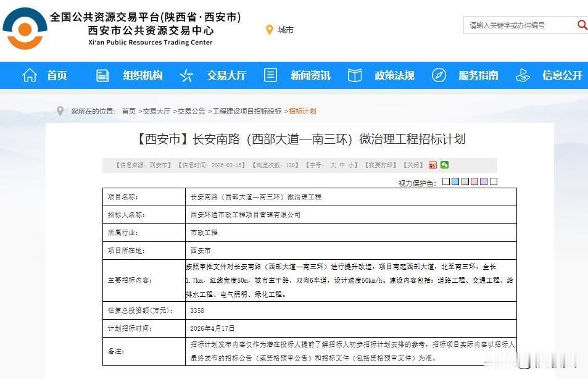
Task: Select the 新闻资讯 news icon
Action: 270,75
